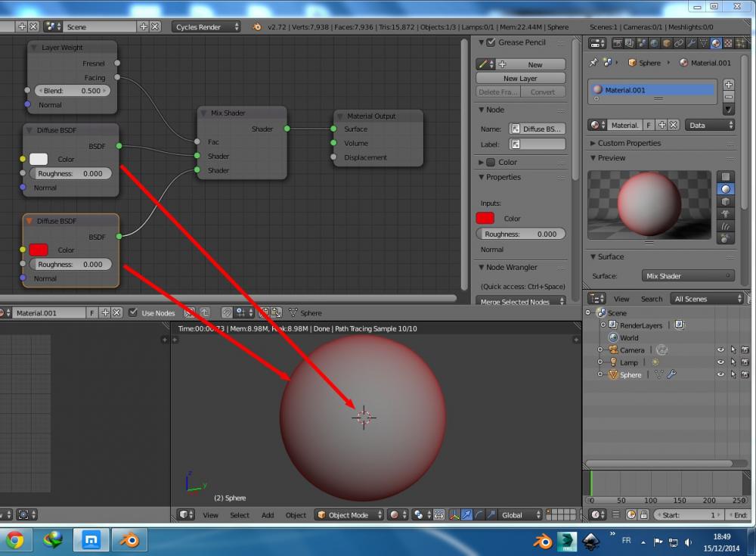Select the translate manipulator arrow icon
The height and width of the screenshot is (556, 756).
point(466,515)
